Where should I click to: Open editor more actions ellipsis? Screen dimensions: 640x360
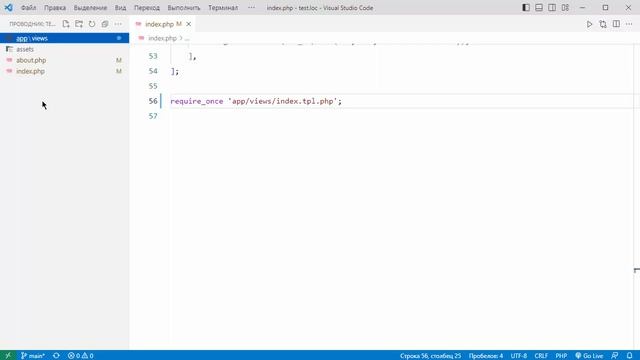(629, 24)
